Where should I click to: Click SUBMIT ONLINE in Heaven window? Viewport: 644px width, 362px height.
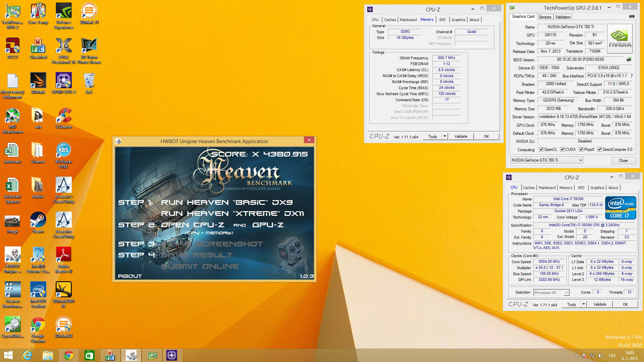coord(200,266)
